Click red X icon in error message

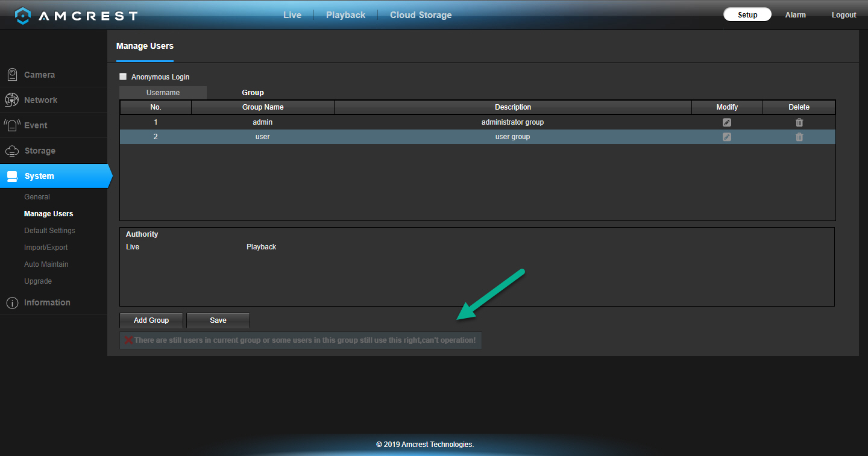(x=128, y=340)
